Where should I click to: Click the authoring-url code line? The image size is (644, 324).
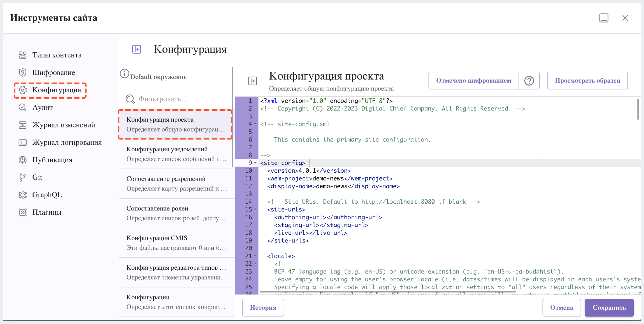(328, 217)
